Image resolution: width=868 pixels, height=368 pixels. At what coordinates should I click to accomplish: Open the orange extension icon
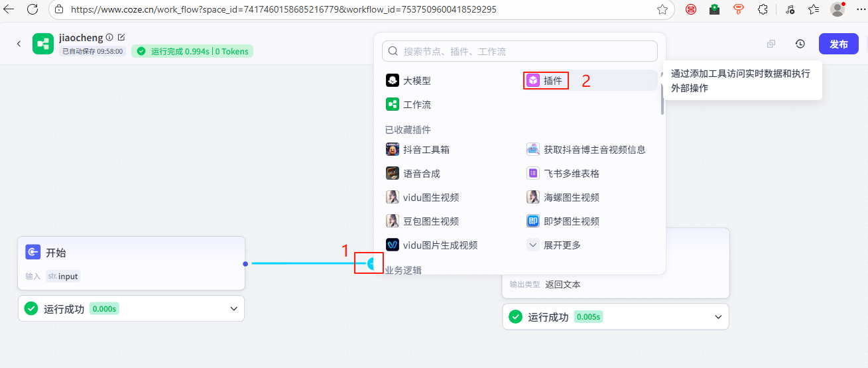click(738, 9)
